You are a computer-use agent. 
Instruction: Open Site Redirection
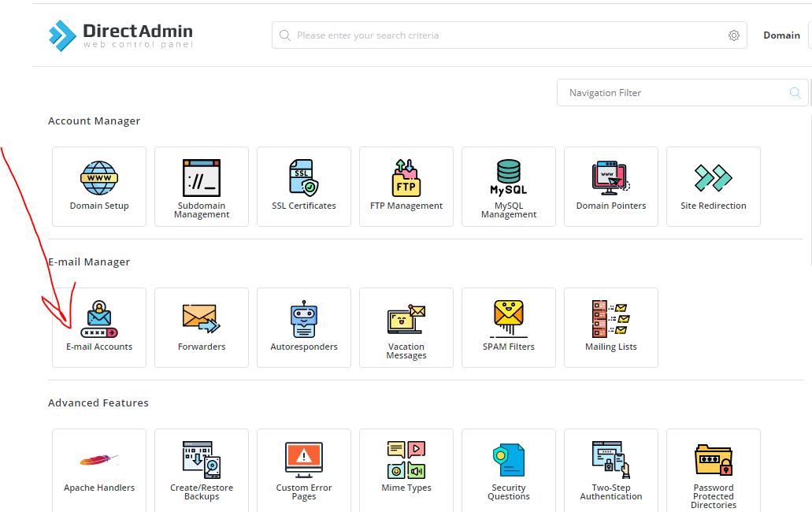[714, 179]
